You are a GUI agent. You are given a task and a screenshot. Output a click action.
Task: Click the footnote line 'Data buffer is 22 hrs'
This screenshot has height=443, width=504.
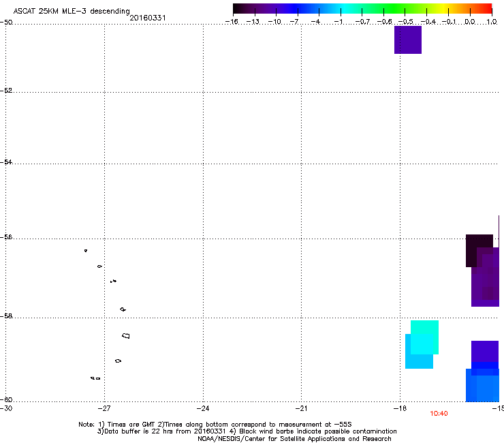point(247,431)
